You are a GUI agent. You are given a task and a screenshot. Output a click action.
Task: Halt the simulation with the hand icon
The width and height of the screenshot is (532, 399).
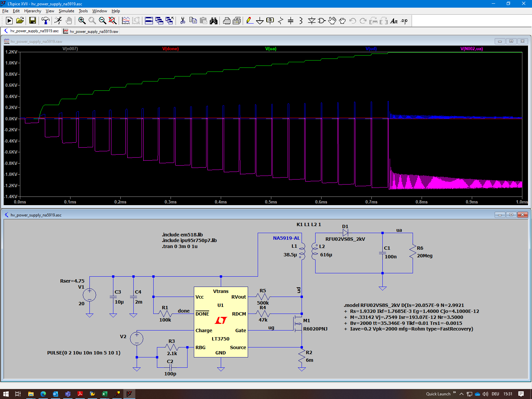coord(68,21)
